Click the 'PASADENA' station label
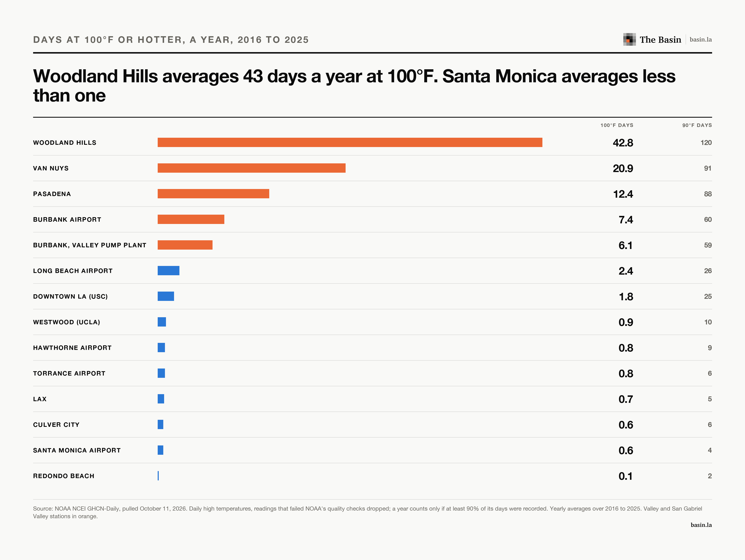Viewport: 745px width, 560px height. [52, 194]
